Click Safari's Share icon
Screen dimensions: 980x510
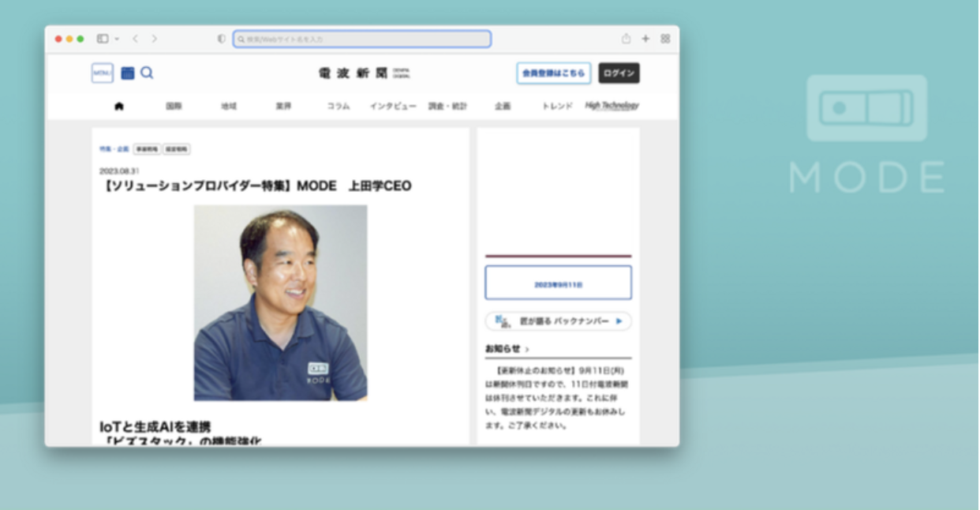coord(626,39)
